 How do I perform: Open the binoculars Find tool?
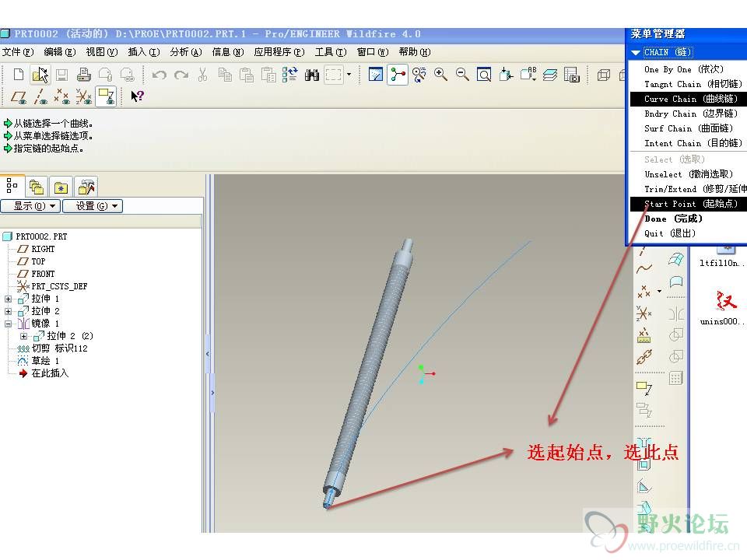(311, 75)
